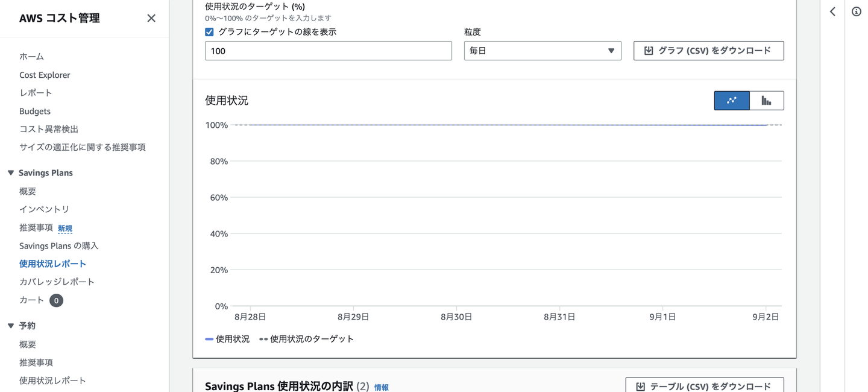Click the 9月2日 axis label
This screenshot has width=868, height=392.
coord(766,317)
